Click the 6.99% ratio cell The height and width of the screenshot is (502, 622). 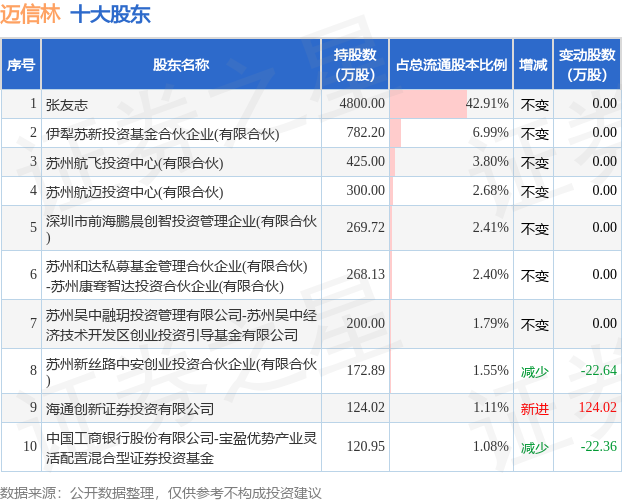tap(451, 133)
